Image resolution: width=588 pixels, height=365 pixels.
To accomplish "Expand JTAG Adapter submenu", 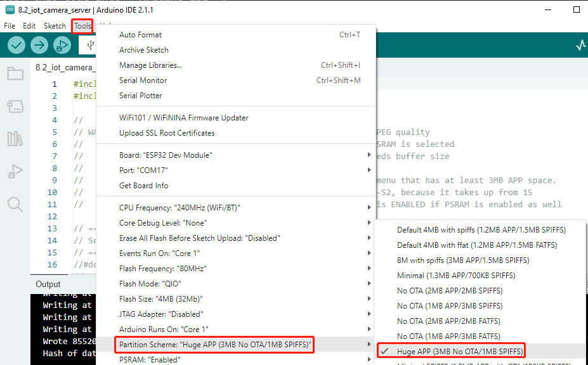I will point(236,314).
